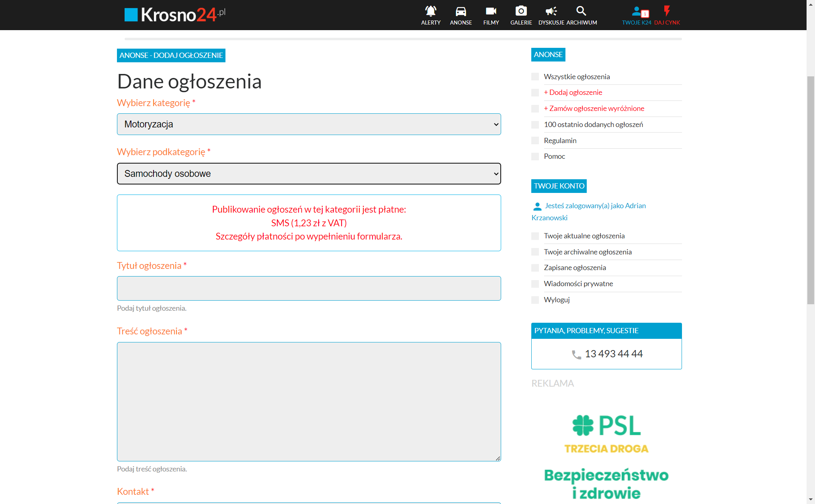
Task: Open 100 ostatnio dodanych ogłoszeń
Action: click(594, 125)
